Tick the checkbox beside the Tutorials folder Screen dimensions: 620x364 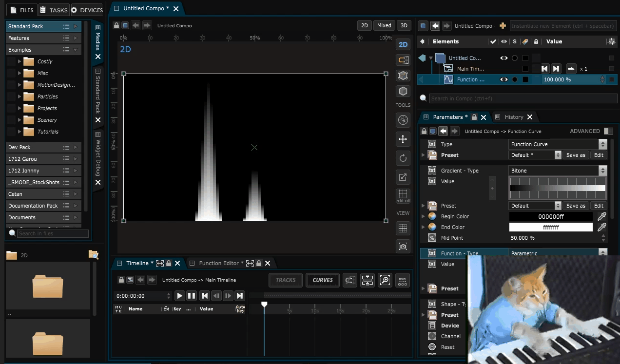11,132
